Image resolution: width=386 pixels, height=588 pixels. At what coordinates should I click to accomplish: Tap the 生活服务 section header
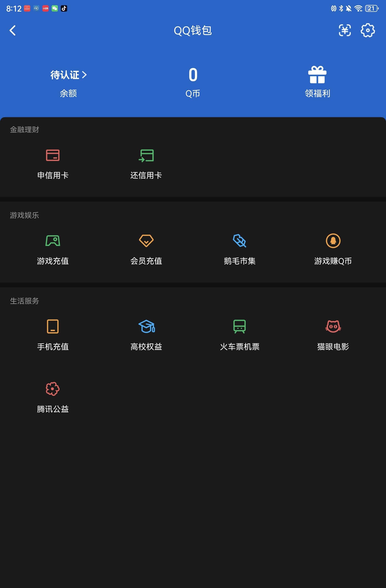(24, 301)
